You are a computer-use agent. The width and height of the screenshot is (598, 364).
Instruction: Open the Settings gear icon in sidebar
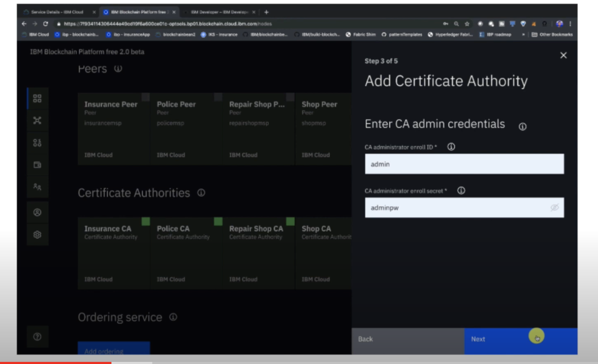(x=37, y=235)
